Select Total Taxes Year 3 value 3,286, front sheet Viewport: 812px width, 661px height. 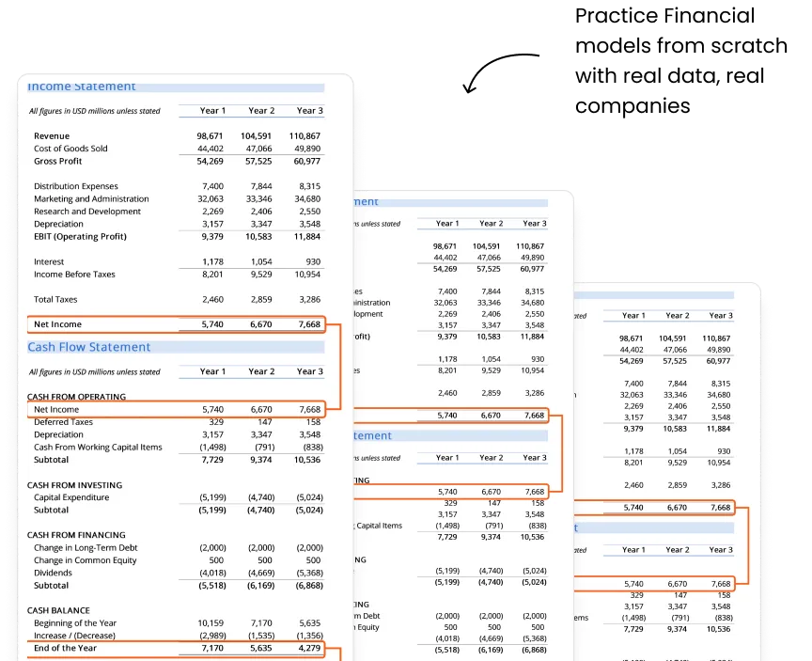point(310,299)
